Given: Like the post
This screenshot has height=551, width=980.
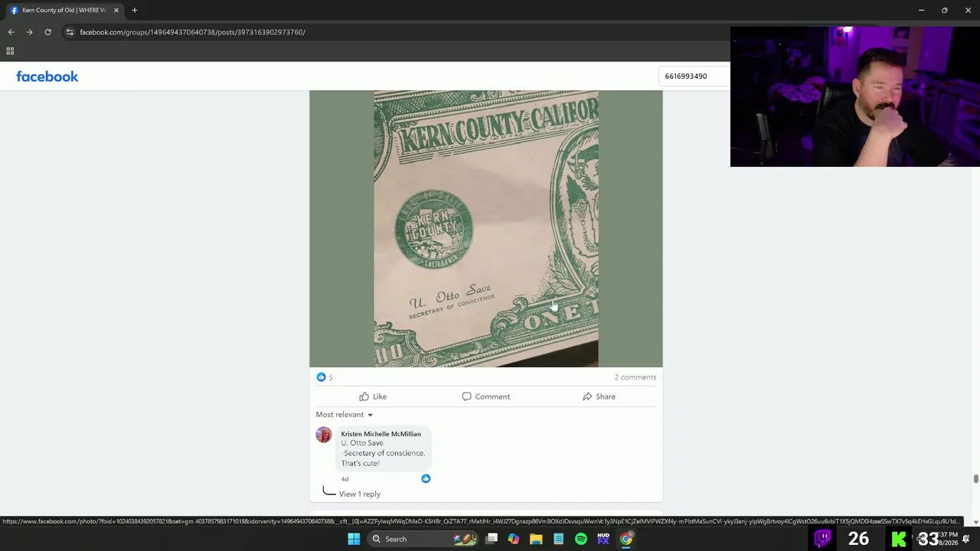Looking at the screenshot, I should 373,396.
